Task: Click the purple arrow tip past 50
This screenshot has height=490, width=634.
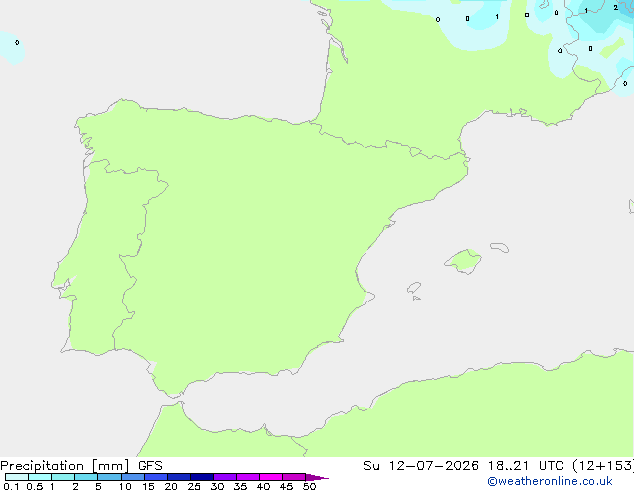Action: pos(317,478)
